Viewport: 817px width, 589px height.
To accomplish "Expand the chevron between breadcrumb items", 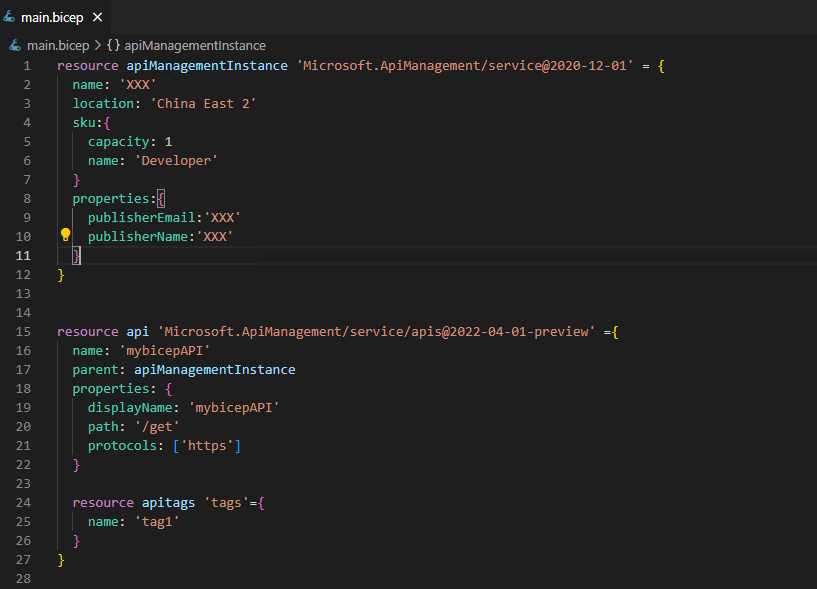I will point(100,45).
